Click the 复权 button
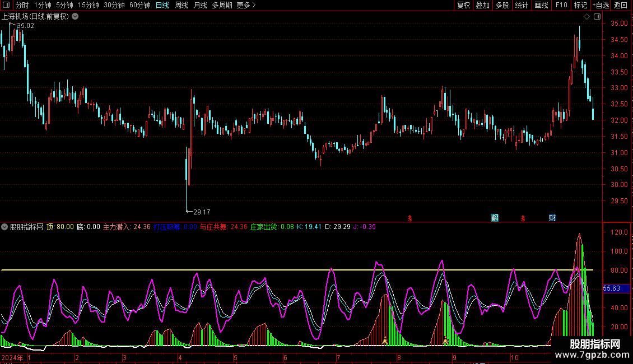Viewport: 633px width, 364px height. click(x=463, y=5)
